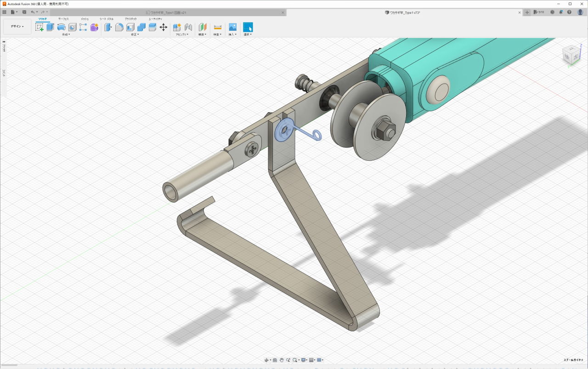
Task: Switch to the ソリッド tab
Action: click(42, 19)
